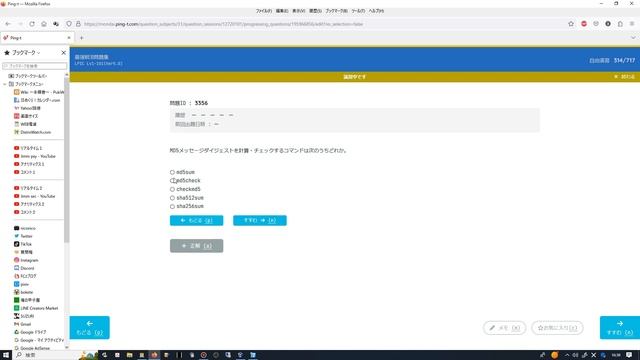Viewport: 640px width, 360px height.
Task: Click the red adblock extension icon
Action: click(x=584, y=24)
